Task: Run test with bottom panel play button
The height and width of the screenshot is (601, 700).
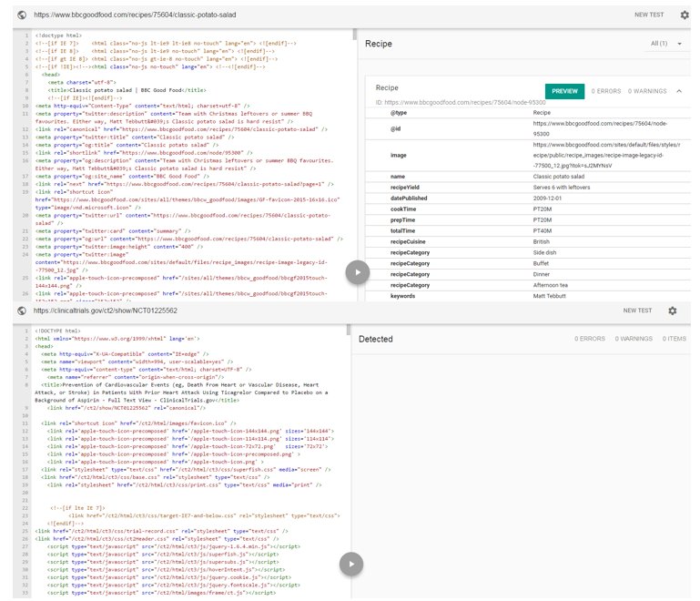Action: click(350, 564)
